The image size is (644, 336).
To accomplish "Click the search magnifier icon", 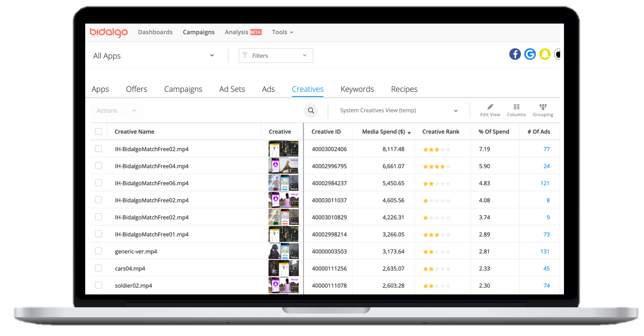I will pyautogui.click(x=311, y=111).
